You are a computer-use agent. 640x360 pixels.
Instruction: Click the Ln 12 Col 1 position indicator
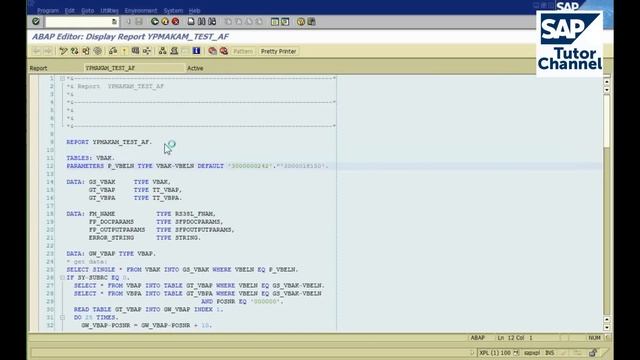pos(515,338)
